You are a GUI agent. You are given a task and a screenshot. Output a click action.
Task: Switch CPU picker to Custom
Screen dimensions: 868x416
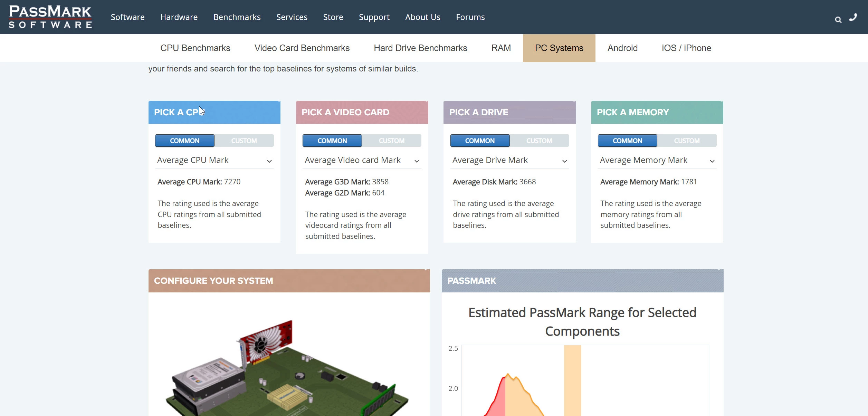click(x=244, y=141)
